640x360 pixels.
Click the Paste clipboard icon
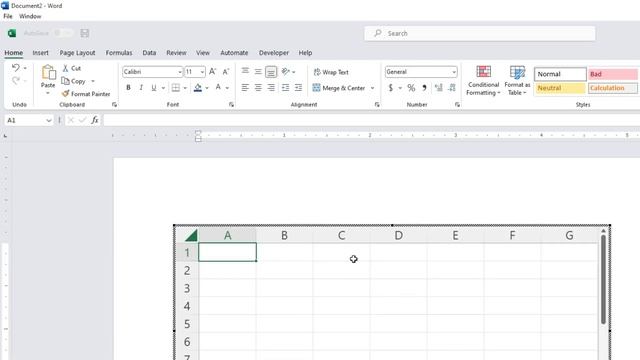click(48, 72)
